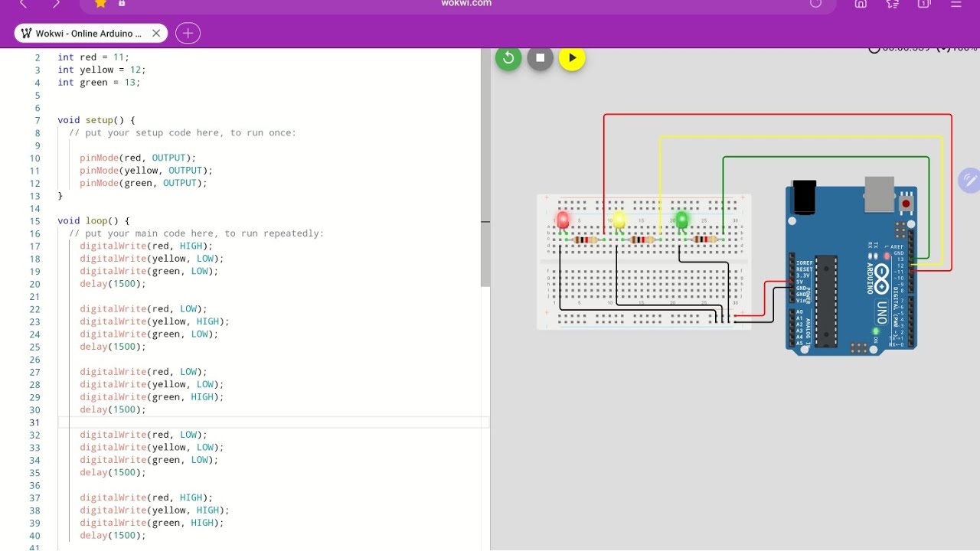Close the Wokwi browser tab
Viewport: 980px width, 551px height.
[156, 33]
